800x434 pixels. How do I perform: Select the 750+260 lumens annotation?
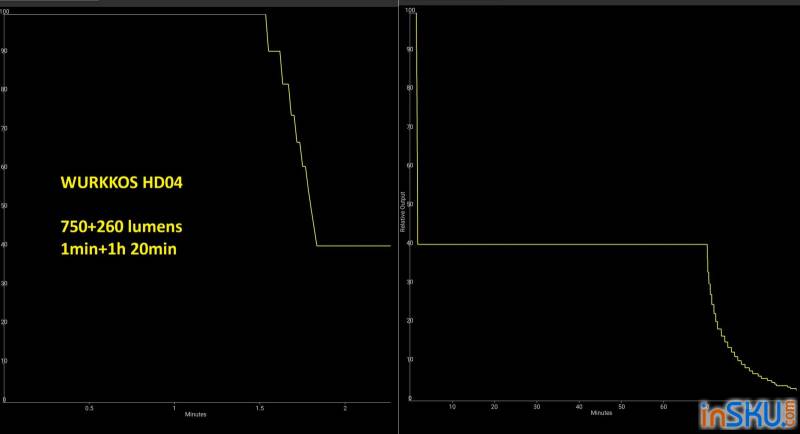[121, 226]
